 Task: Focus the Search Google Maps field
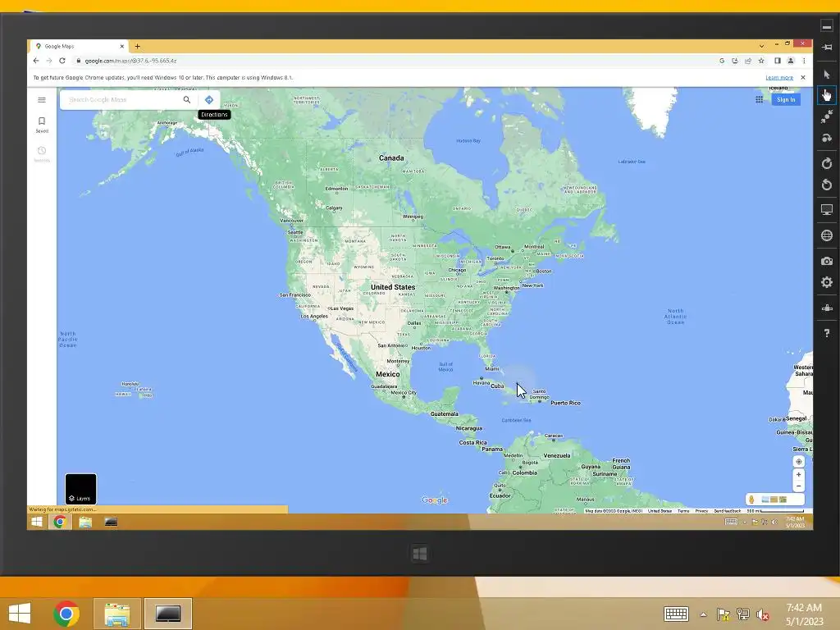pyautogui.click(x=125, y=99)
